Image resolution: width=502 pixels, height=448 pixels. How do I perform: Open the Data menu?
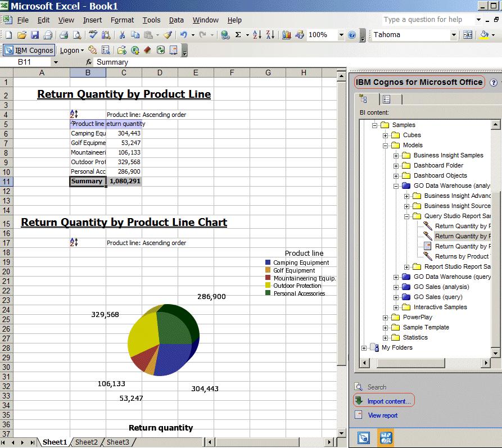[176, 20]
